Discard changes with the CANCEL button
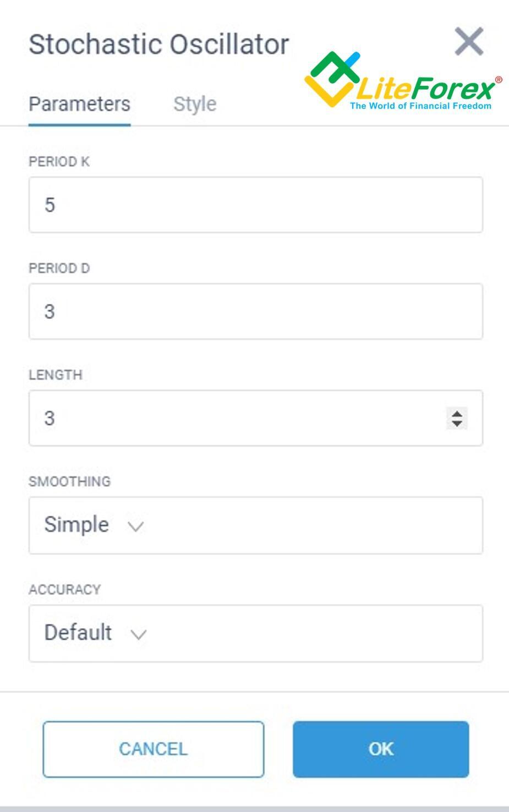509x812 pixels. pyautogui.click(x=154, y=749)
